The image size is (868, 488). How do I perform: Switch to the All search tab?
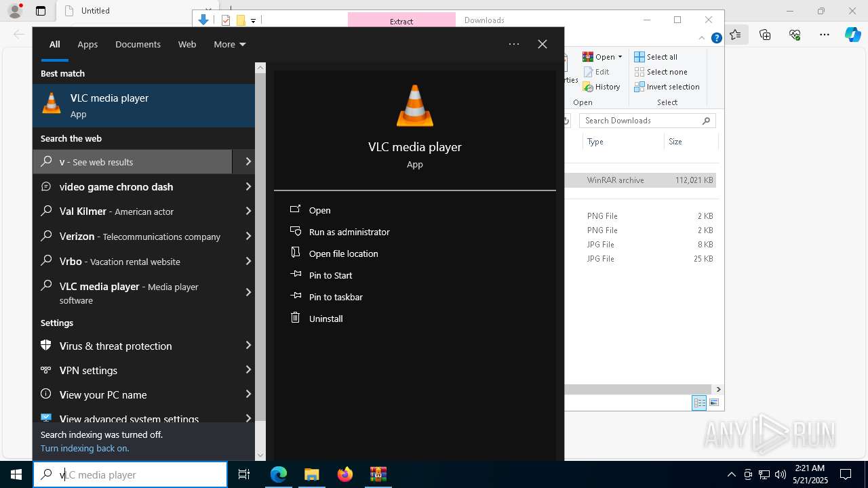click(55, 44)
